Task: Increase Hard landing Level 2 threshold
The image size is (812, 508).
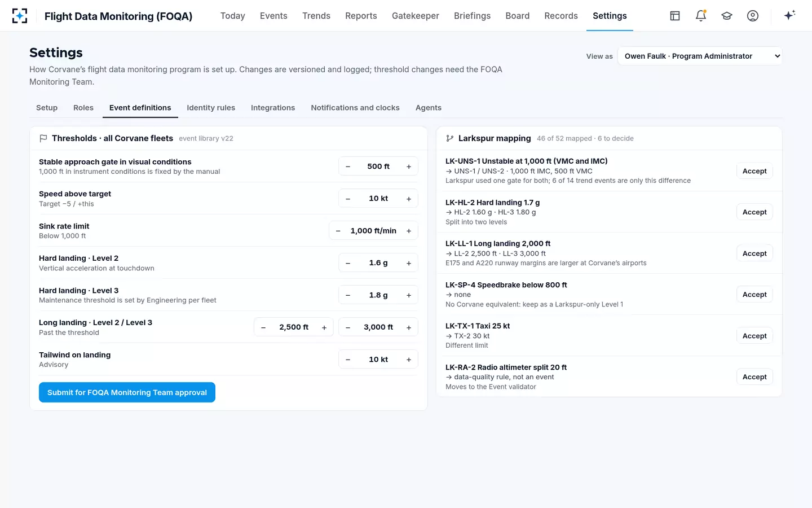Action: pyautogui.click(x=409, y=263)
